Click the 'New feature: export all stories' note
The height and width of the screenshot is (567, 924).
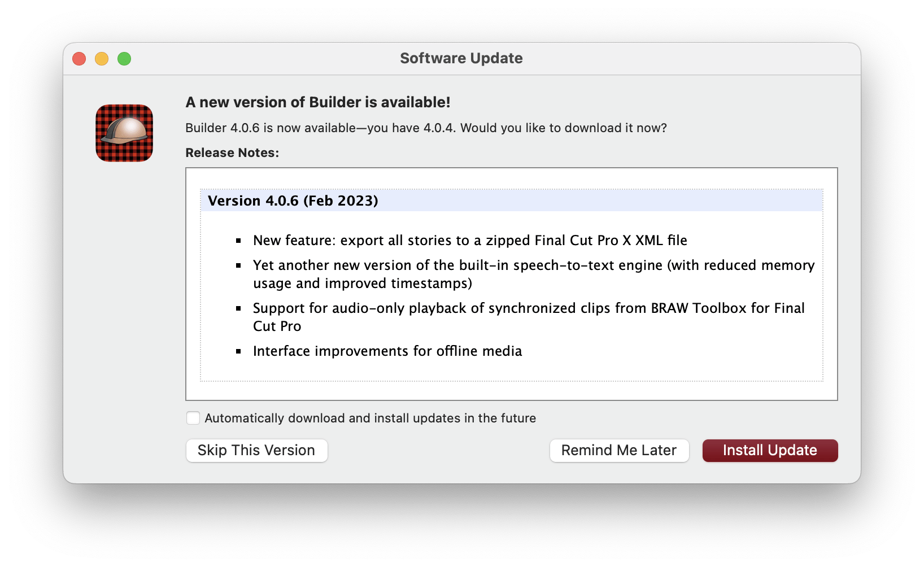point(470,241)
